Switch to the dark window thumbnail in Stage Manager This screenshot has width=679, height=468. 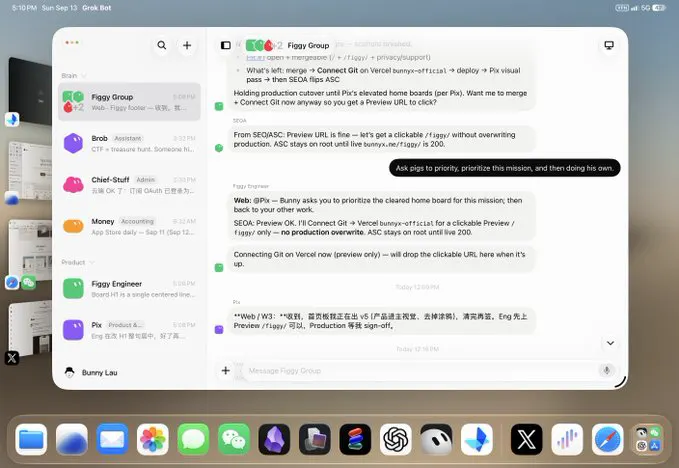pos(30,91)
